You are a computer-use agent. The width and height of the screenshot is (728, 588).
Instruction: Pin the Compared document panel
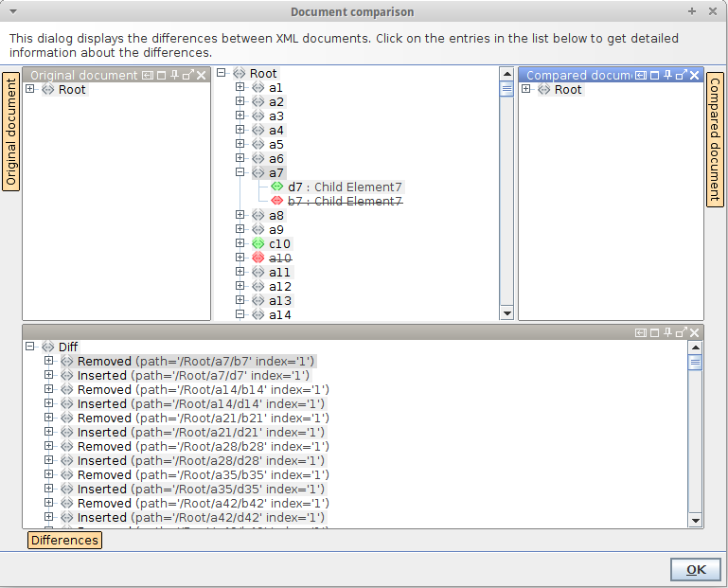click(667, 75)
